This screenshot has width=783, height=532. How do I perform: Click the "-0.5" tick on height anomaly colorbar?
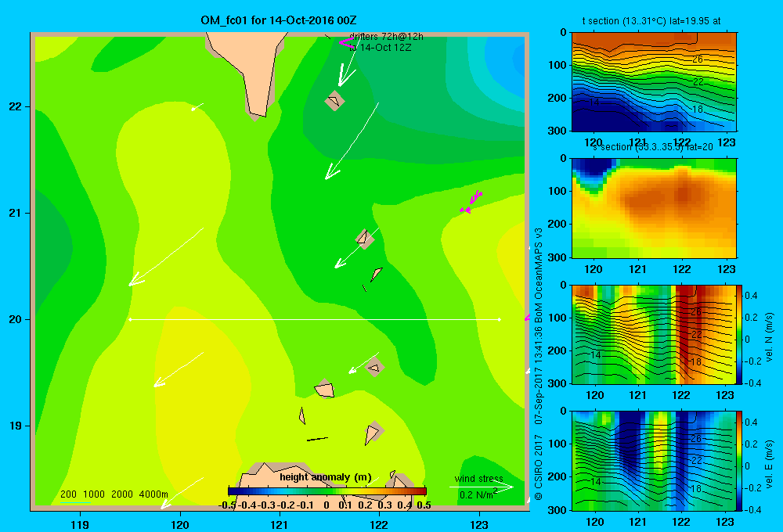(227, 505)
